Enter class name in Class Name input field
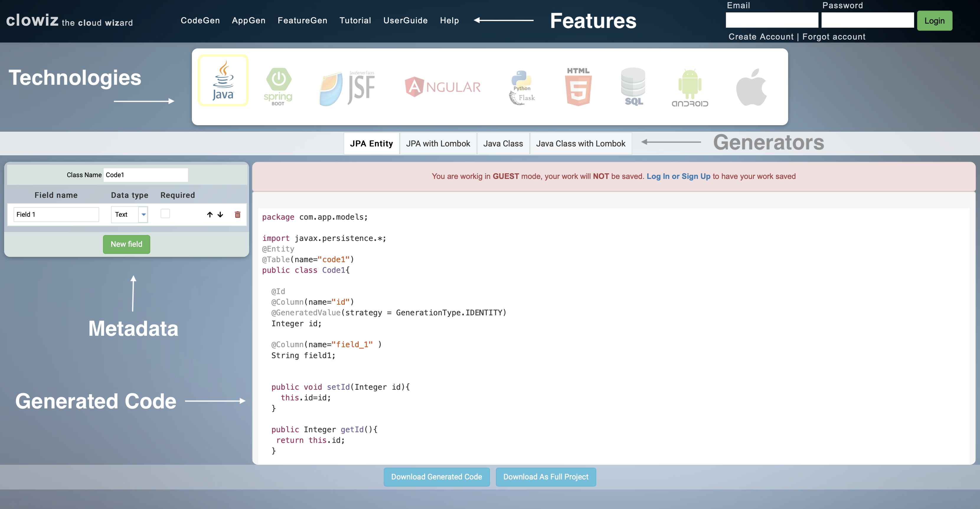Image resolution: width=980 pixels, height=509 pixels. 146,174
